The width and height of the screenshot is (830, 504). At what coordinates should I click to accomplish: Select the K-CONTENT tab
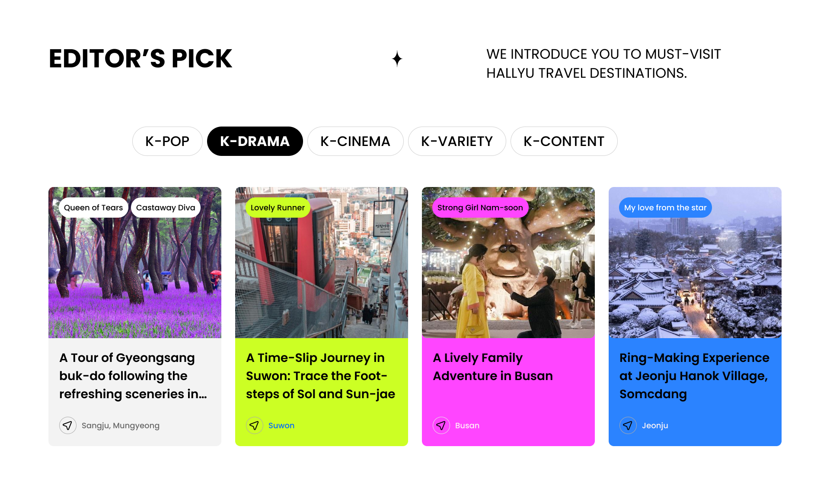pyautogui.click(x=564, y=141)
